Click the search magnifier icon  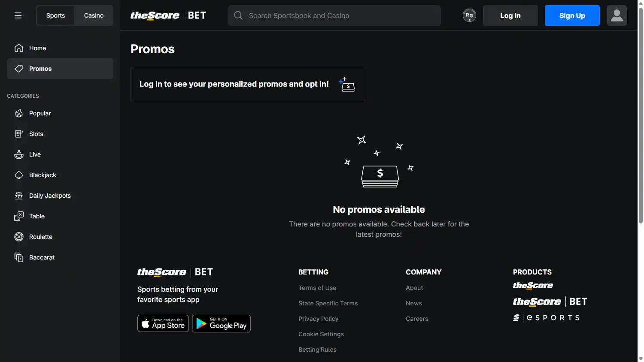[x=238, y=15]
